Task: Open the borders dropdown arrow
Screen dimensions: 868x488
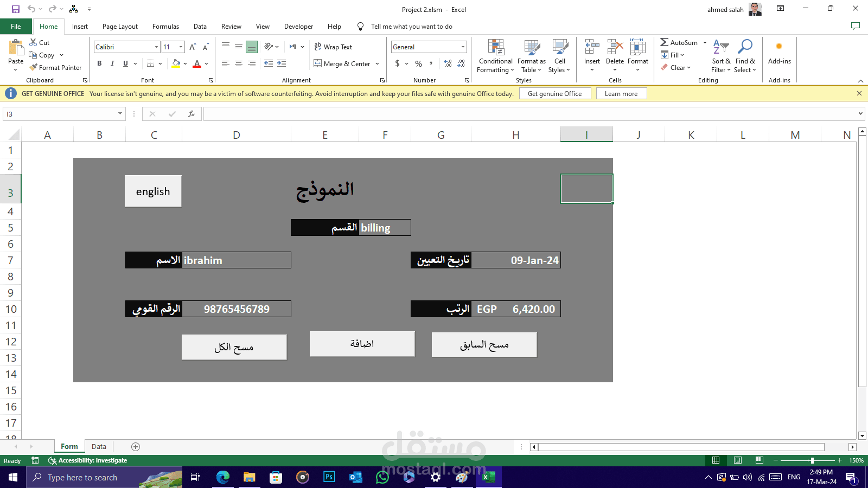Action: 161,63
